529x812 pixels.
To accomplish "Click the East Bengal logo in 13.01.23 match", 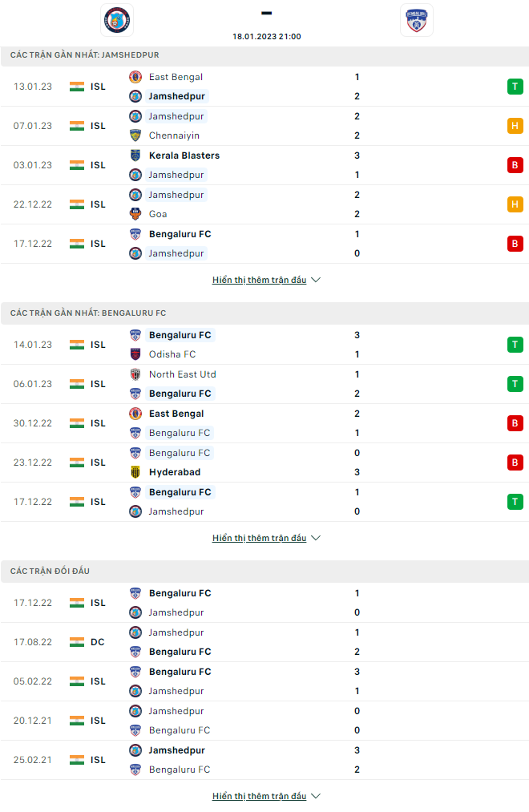I will 135,77.
